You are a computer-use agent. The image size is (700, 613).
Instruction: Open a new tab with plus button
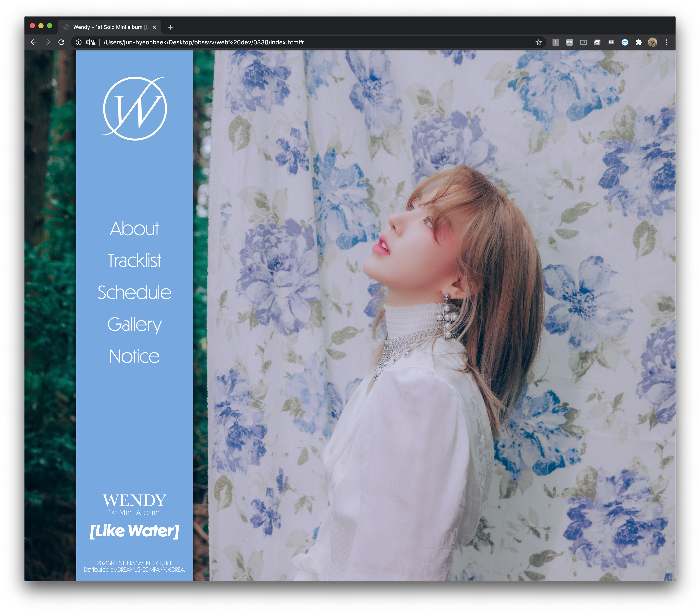pos(171,27)
